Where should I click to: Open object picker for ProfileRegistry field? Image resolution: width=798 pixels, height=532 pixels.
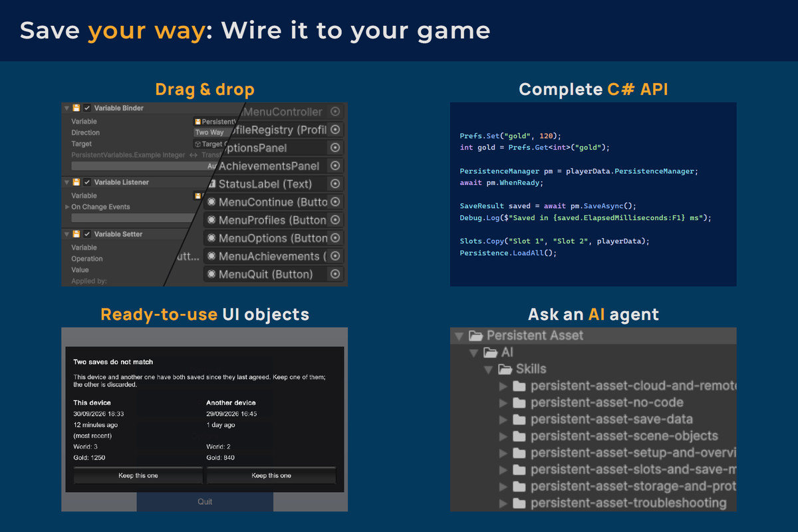pos(335,130)
